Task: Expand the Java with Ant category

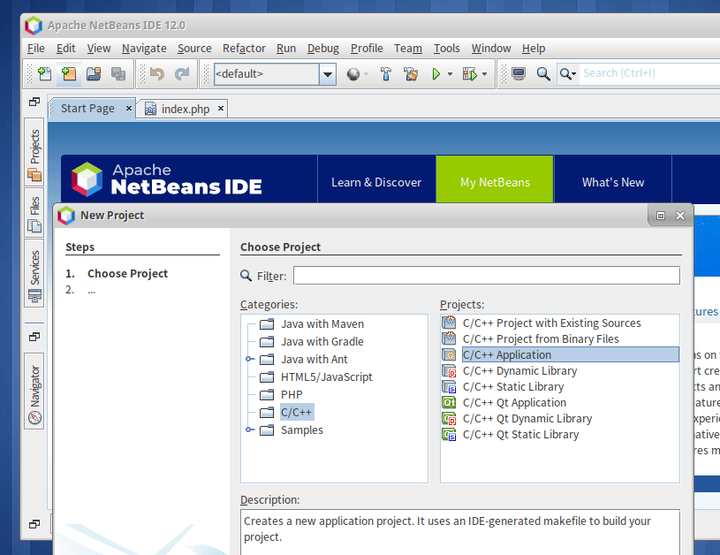Action: tap(249, 359)
